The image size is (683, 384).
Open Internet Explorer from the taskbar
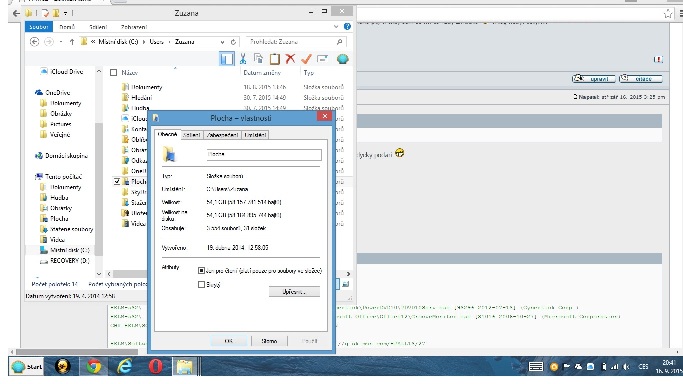(x=125, y=367)
